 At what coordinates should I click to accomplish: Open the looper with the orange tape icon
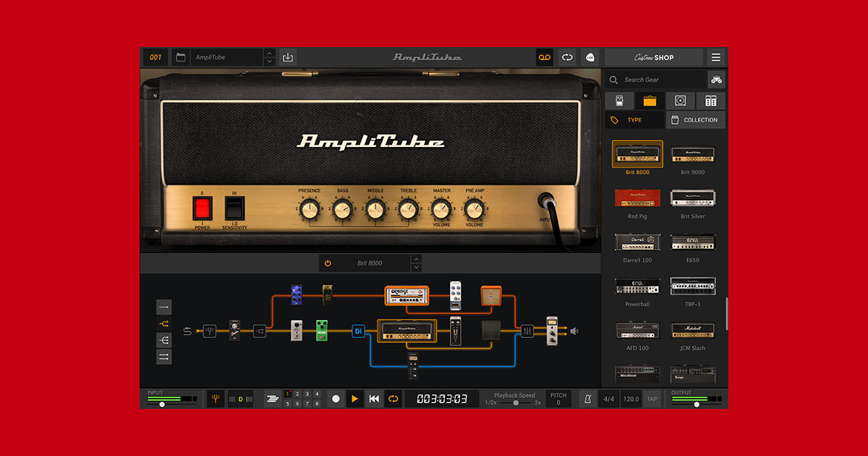coord(544,56)
